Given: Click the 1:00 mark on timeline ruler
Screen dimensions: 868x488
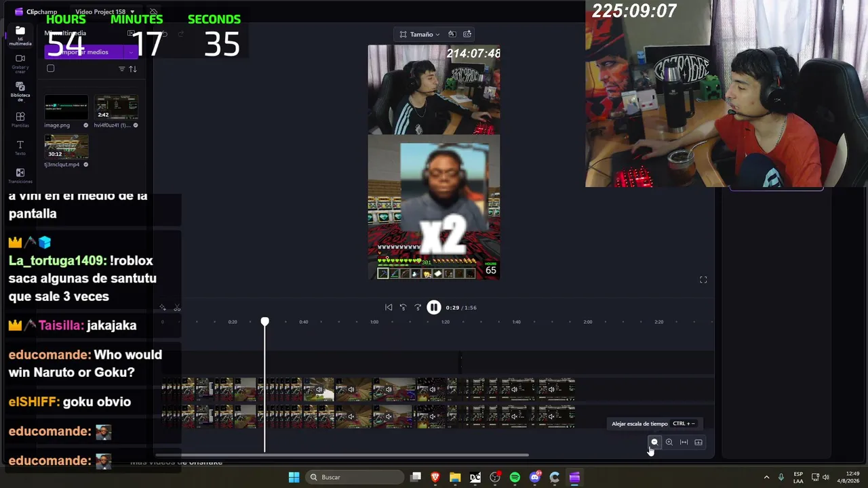Looking at the screenshot, I should pyautogui.click(x=374, y=322).
